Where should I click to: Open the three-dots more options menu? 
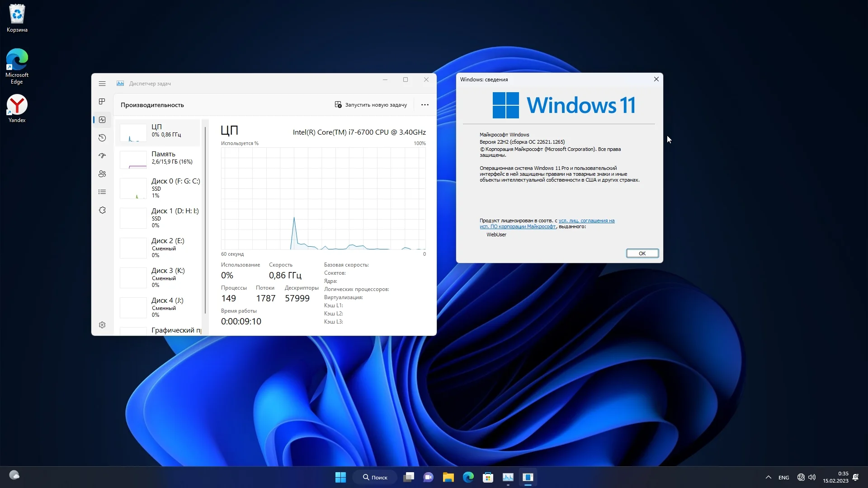425,105
